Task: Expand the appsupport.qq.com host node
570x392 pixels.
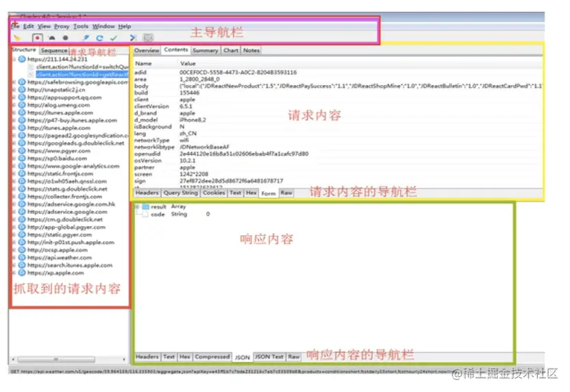Action: pyautogui.click(x=14, y=97)
